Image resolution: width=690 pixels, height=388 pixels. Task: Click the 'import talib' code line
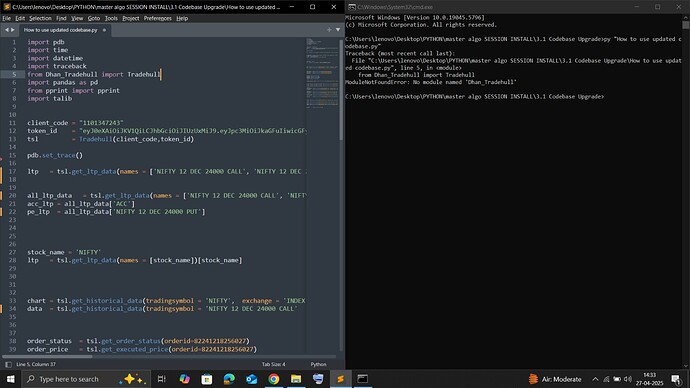[x=50, y=99]
